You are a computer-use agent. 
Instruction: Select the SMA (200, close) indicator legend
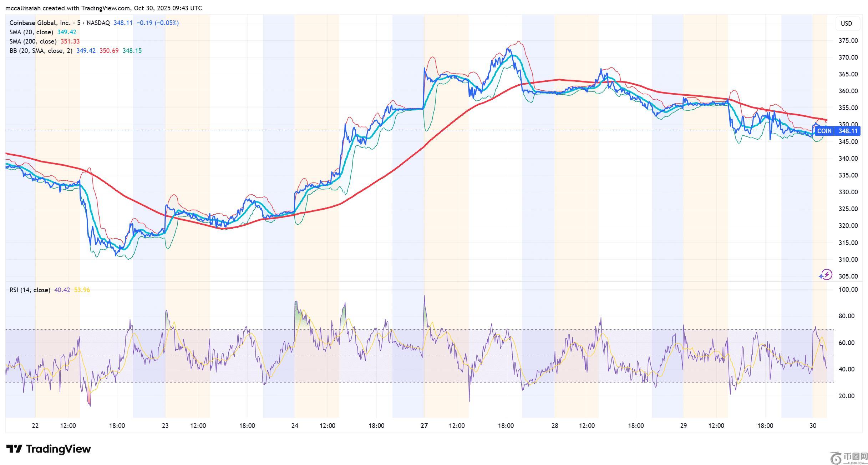[x=33, y=41]
